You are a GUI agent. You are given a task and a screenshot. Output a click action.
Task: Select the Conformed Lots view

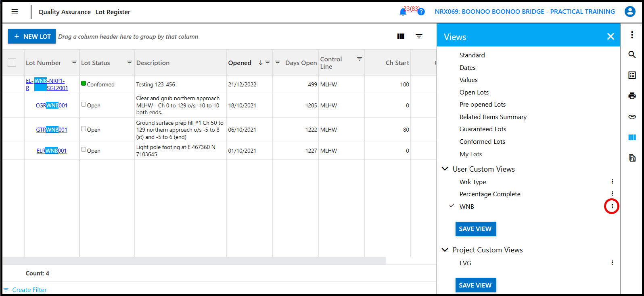[482, 142]
